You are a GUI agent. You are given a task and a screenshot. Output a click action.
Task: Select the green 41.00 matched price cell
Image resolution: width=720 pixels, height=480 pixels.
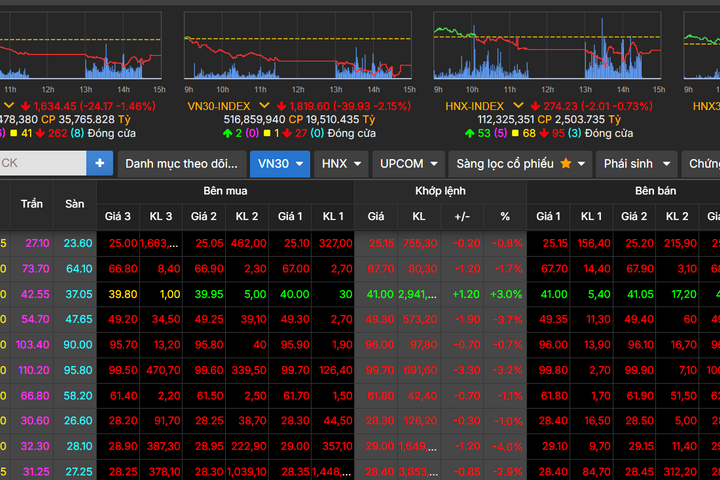click(379, 294)
